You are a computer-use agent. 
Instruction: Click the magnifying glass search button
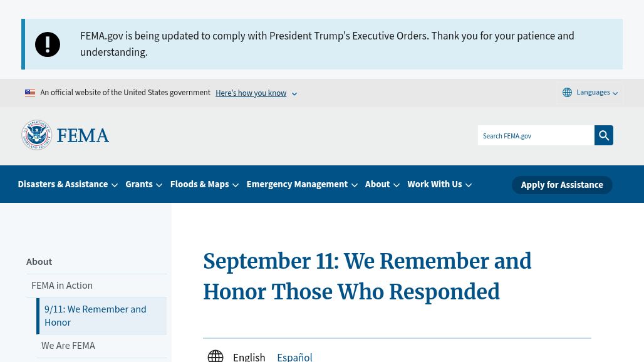tap(603, 135)
